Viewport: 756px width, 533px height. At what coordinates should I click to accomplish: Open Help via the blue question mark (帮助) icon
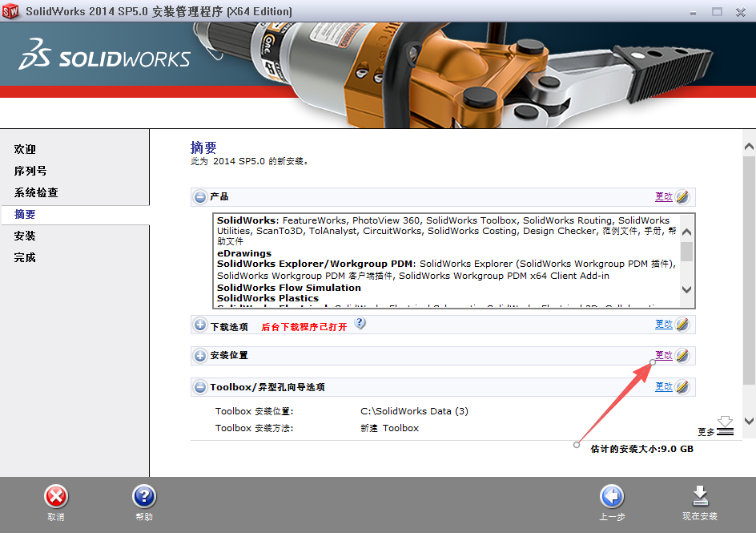coord(144,497)
